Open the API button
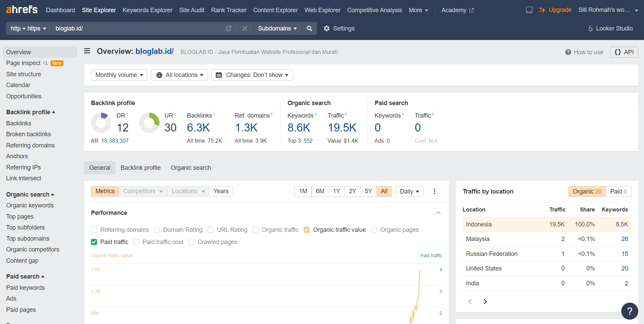Screen dimensions: 644x324 (x=624, y=52)
